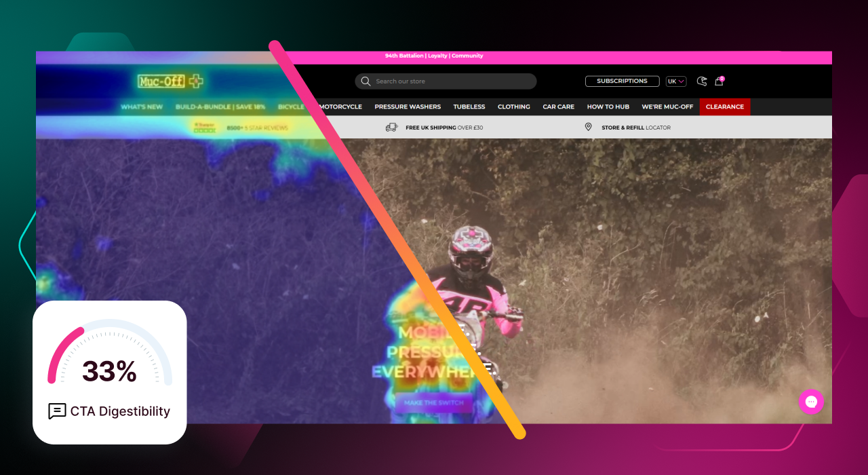Select Clothing from the navigation bar
Image resolution: width=868 pixels, height=475 pixels.
(x=513, y=107)
